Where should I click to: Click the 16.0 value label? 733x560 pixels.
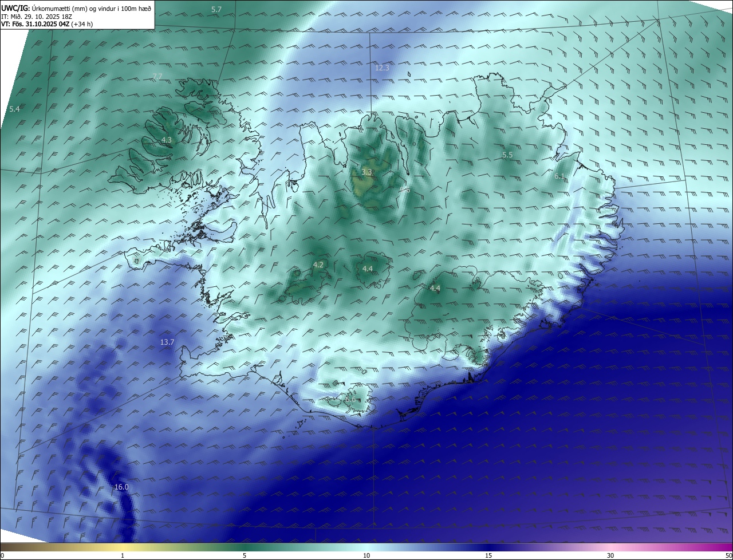pos(121,487)
